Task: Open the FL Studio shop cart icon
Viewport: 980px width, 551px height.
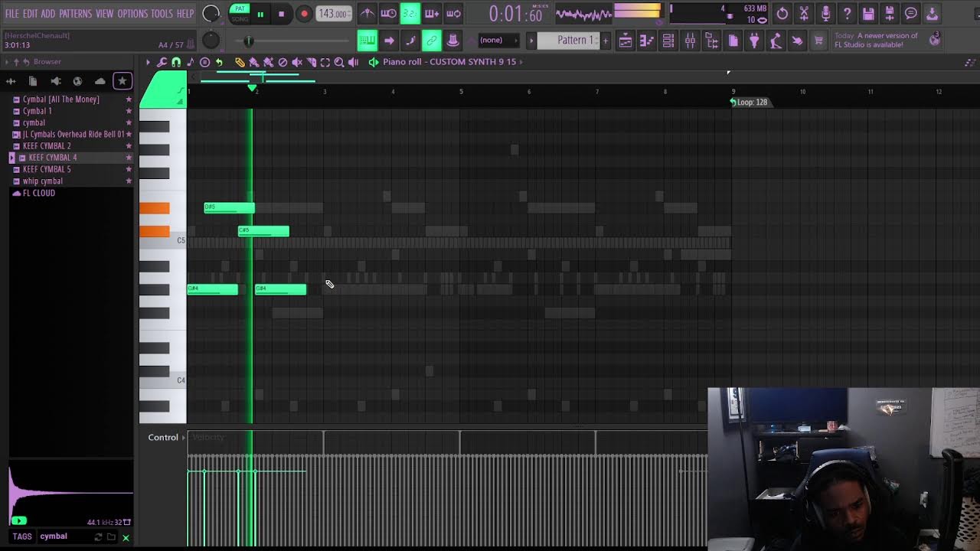Action: coord(818,41)
